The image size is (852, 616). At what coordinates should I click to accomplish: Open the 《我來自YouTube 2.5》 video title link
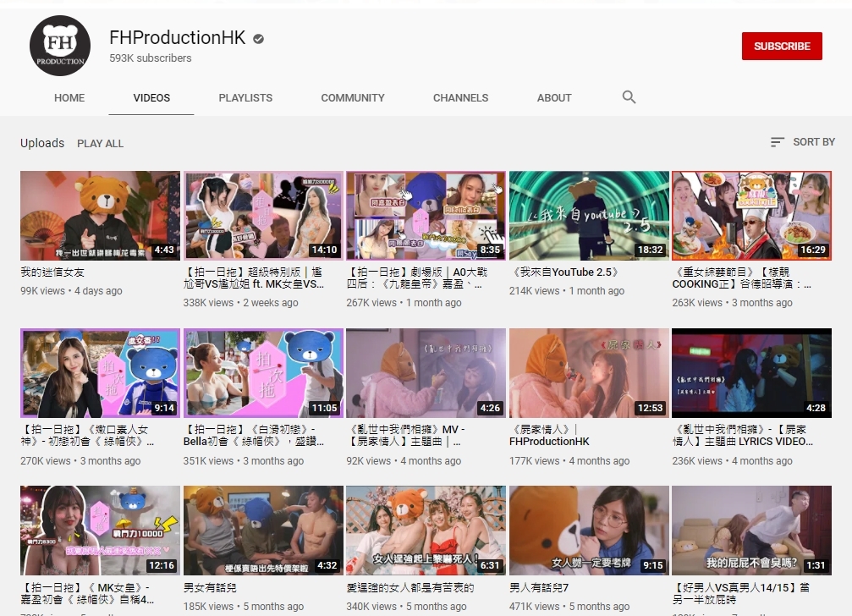(x=563, y=272)
